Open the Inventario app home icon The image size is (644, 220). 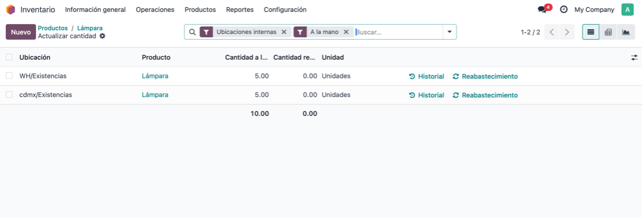(10, 10)
